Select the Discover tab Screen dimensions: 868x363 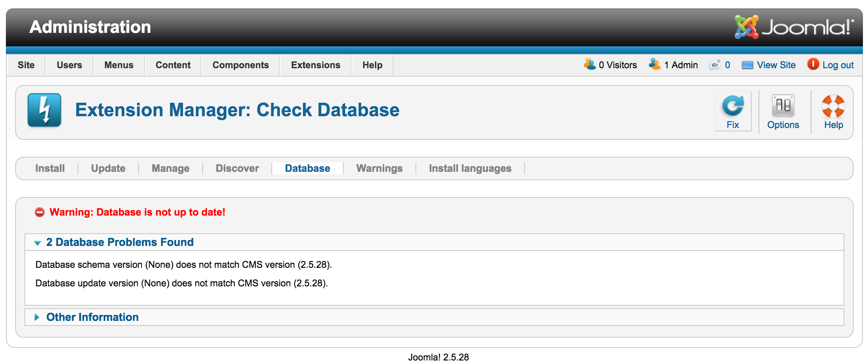(237, 168)
